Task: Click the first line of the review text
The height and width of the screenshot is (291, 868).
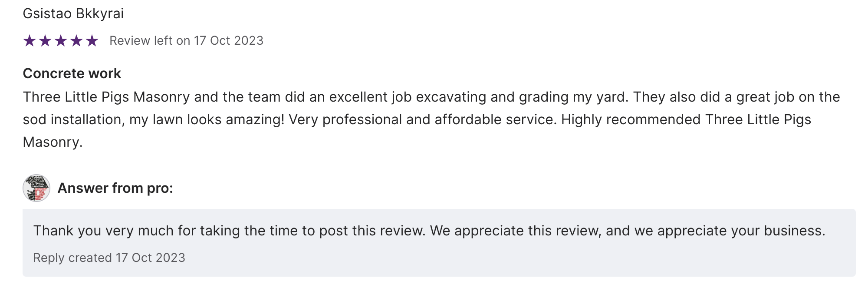Action: [x=431, y=97]
